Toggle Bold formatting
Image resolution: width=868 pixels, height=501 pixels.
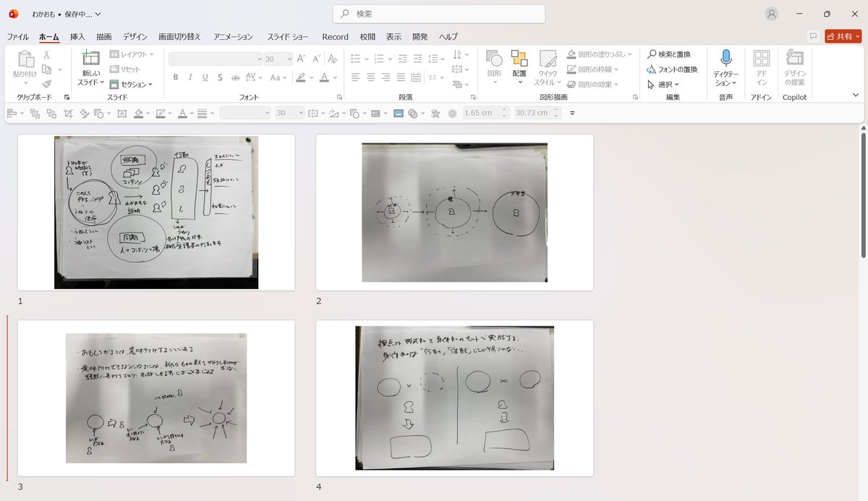coord(176,77)
